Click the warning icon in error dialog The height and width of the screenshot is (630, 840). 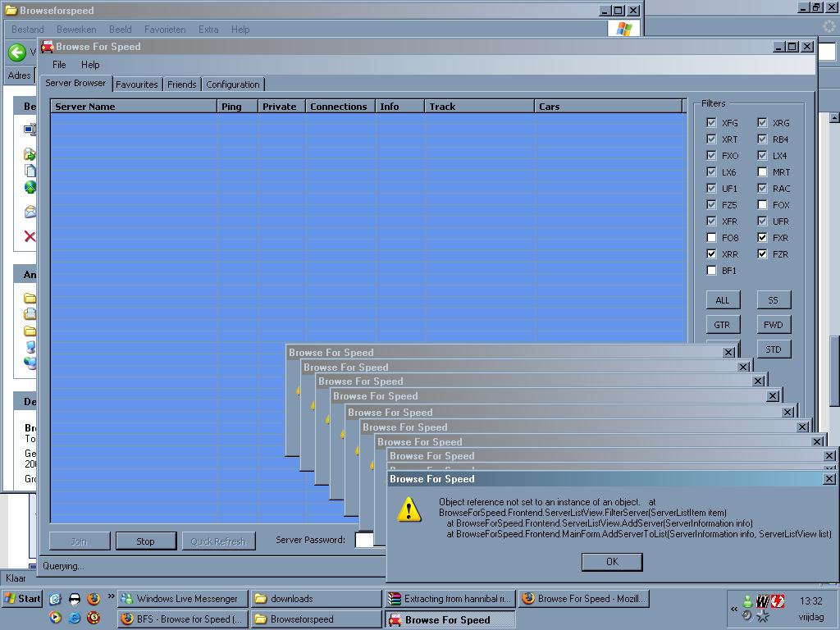409,509
